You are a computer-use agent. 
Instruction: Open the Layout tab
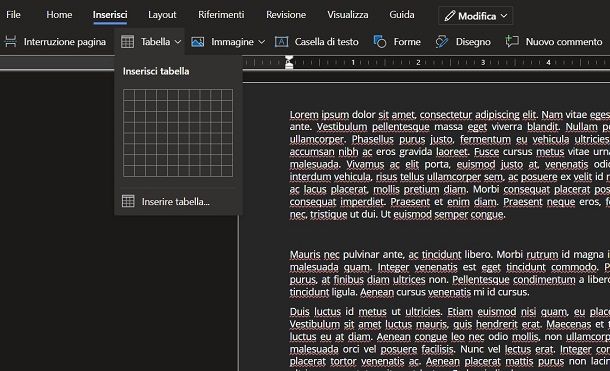click(x=162, y=15)
